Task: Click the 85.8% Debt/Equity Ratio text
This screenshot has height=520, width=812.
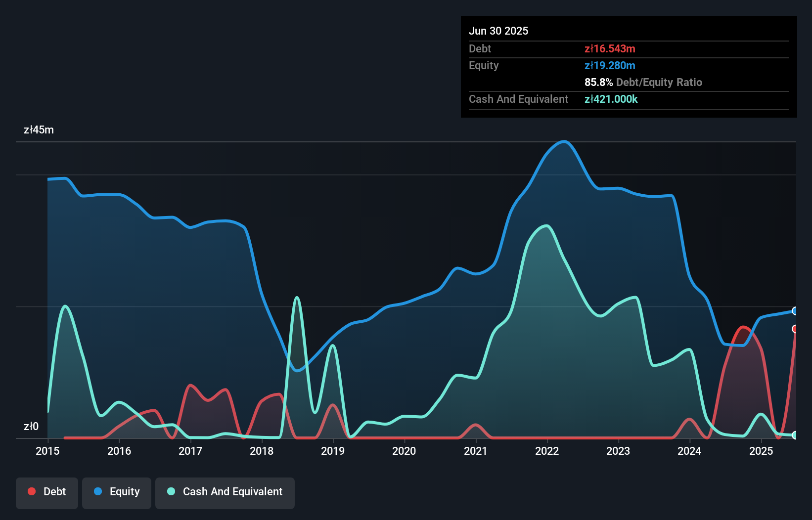Action: point(643,82)
